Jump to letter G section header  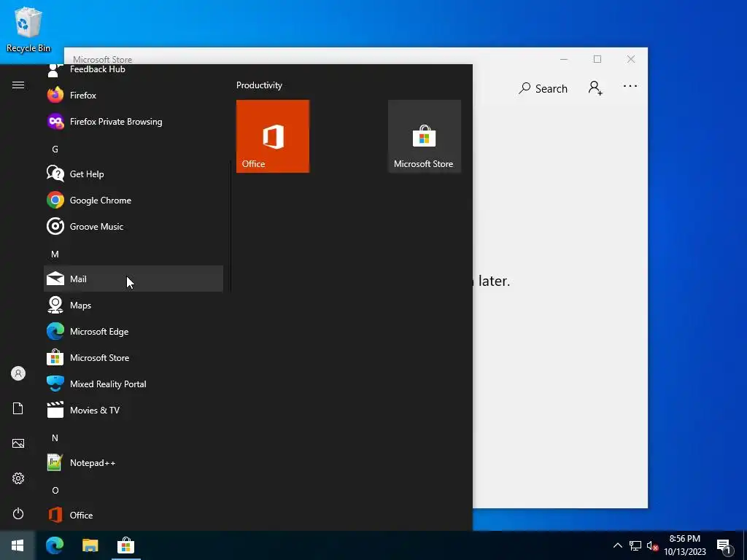click(x=55, y=149)
